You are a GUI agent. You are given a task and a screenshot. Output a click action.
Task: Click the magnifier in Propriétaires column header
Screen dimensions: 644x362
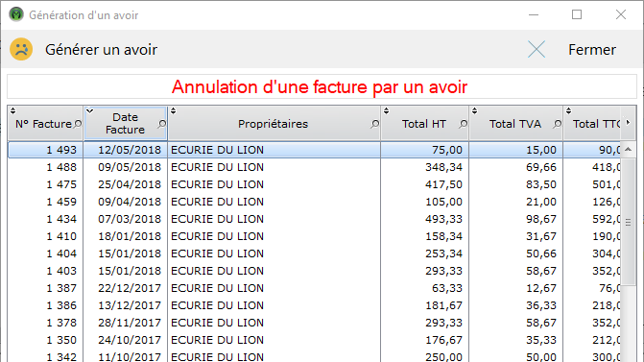click(374, 124)
